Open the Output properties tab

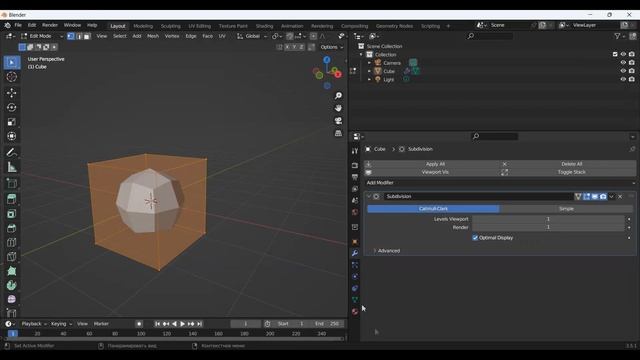pyautogui.click(x=355, y=177)
